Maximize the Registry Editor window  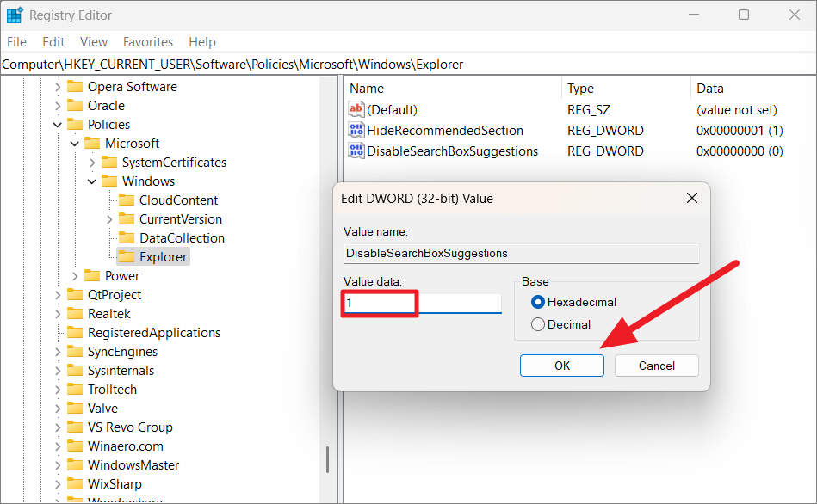(x=744, y=15)
